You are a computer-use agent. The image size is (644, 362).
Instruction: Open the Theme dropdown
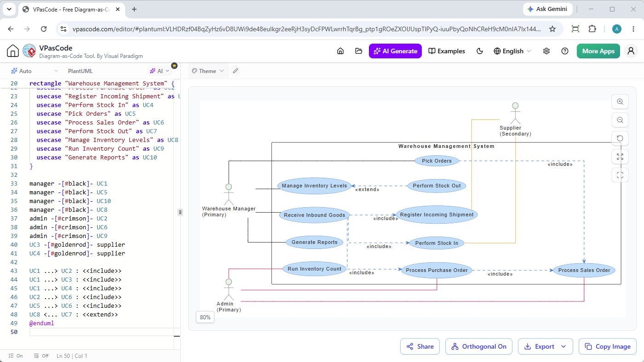tap(208, 71)
